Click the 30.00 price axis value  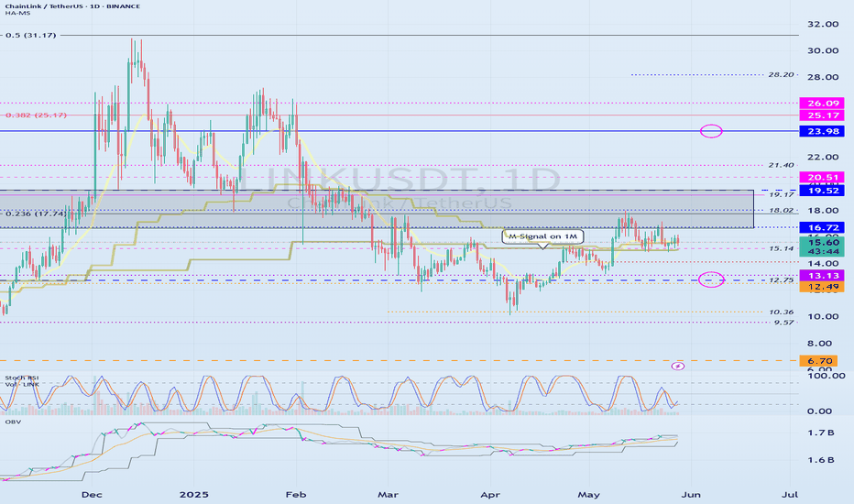coord(823,50)
